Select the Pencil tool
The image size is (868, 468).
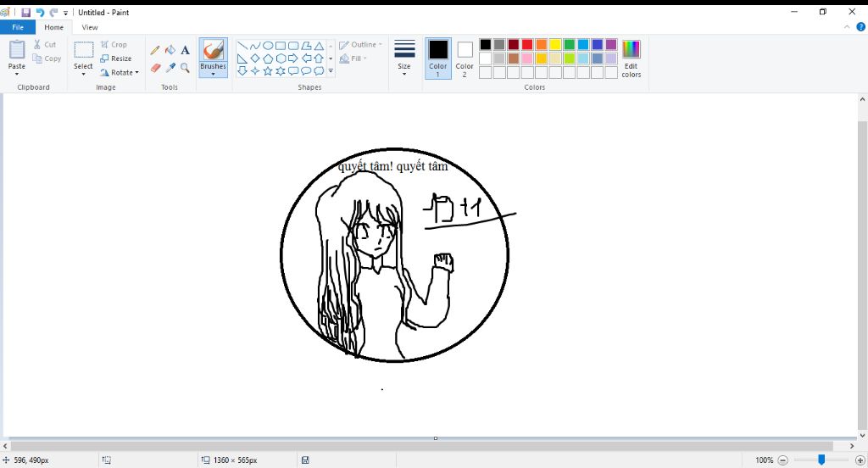pyautogui.click(x=155, y=50)
